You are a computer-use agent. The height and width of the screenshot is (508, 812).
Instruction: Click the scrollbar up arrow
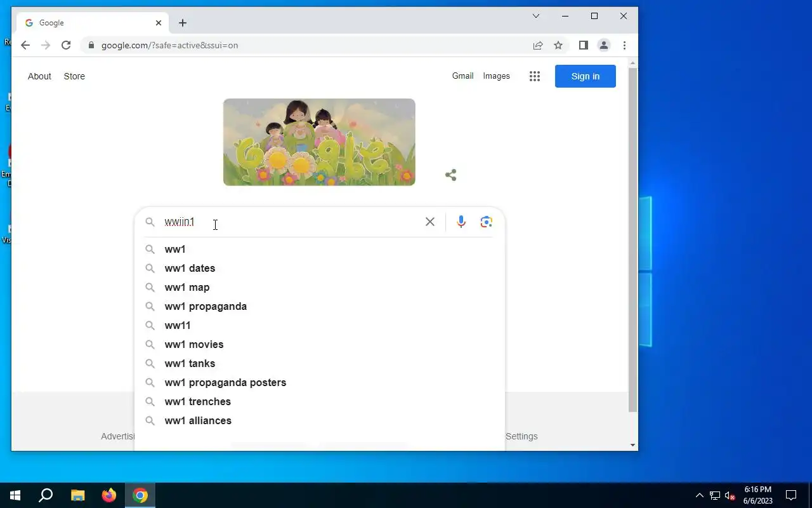point(632,63)
